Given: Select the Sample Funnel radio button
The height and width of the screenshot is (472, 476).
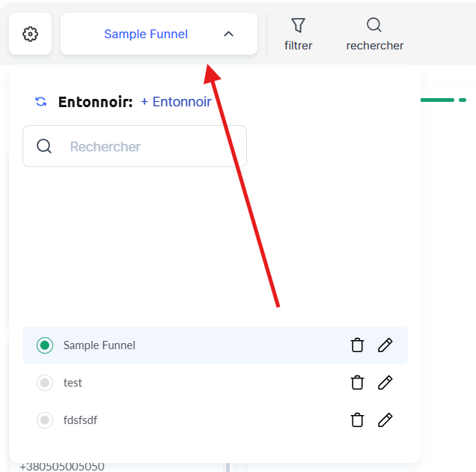Looking at the screenshot, I should (45, 345).
